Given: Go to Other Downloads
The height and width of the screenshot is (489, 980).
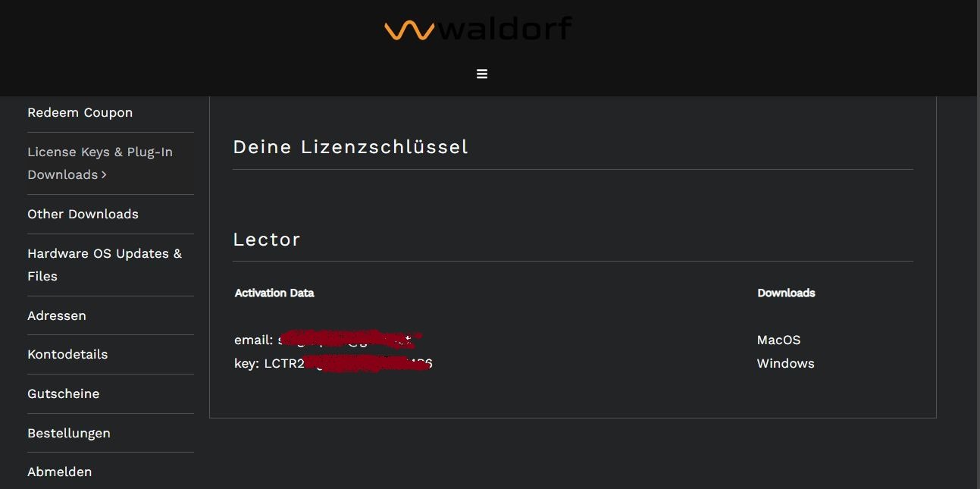Looking at the screenshot, I should tap(83, 214).
